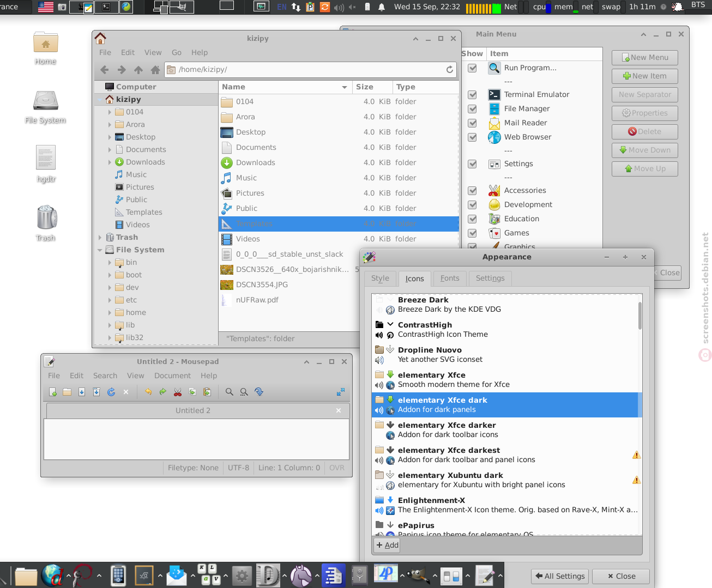The width and height of the screenshot is (712, 588).
Task: Switch to the Style tab in Appearance
Action: pos(381,278)
